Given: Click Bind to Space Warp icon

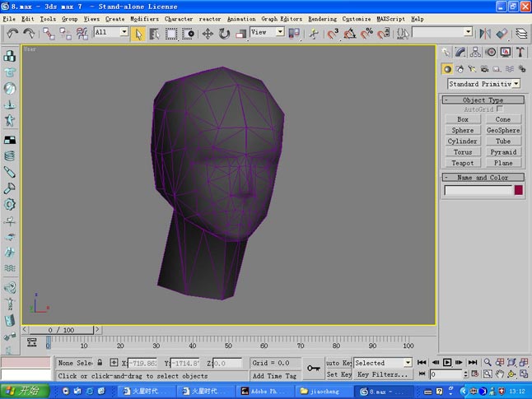Looking at the screenshot, I should point(82,33).
